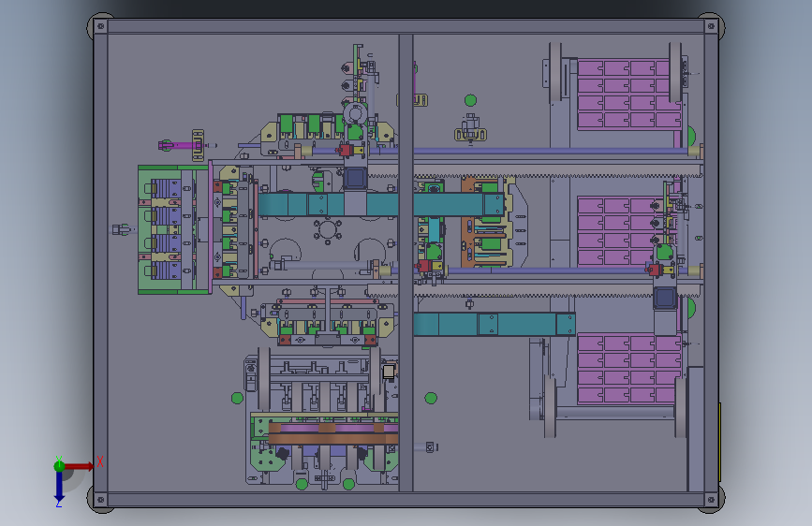Select the top-left corner bolt of the frame
The width and height of the screenshot is (812, 526).
pyautogui.click(x=100, y=26)
